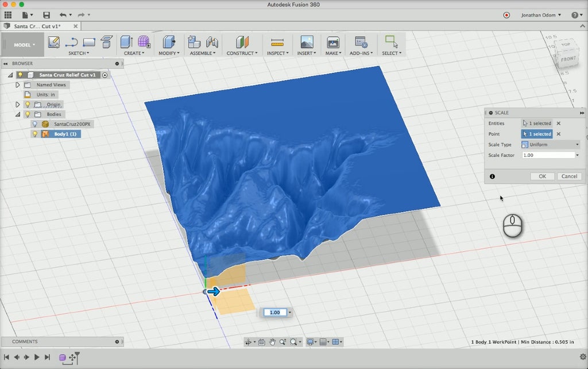Click OK in the Scale dialog
Viewport: 588px width, 369px height.
542,176
